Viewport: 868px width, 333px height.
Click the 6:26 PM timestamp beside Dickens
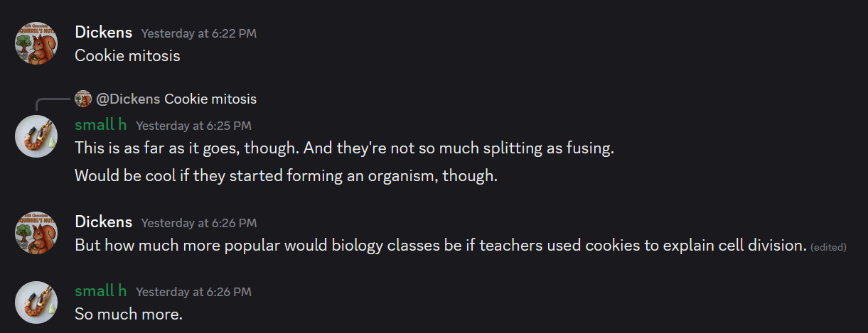coord(198,223)
